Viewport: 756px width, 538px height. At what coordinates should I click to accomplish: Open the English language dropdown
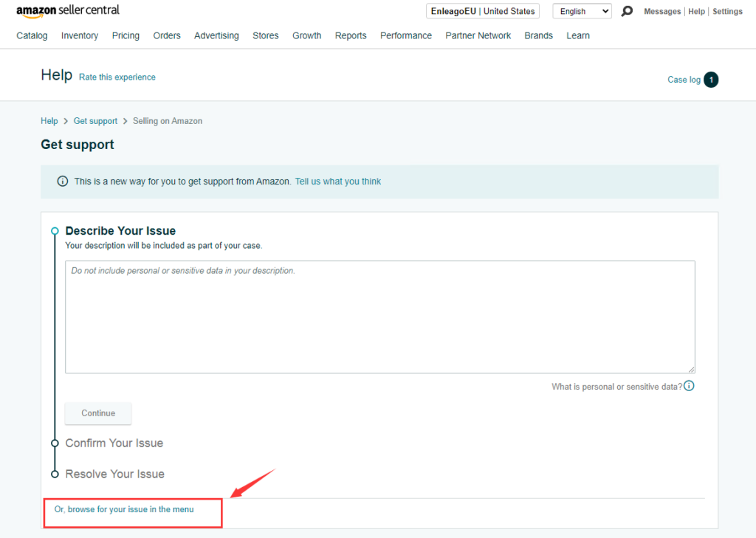pyautogui.click(x=582, y=11)
